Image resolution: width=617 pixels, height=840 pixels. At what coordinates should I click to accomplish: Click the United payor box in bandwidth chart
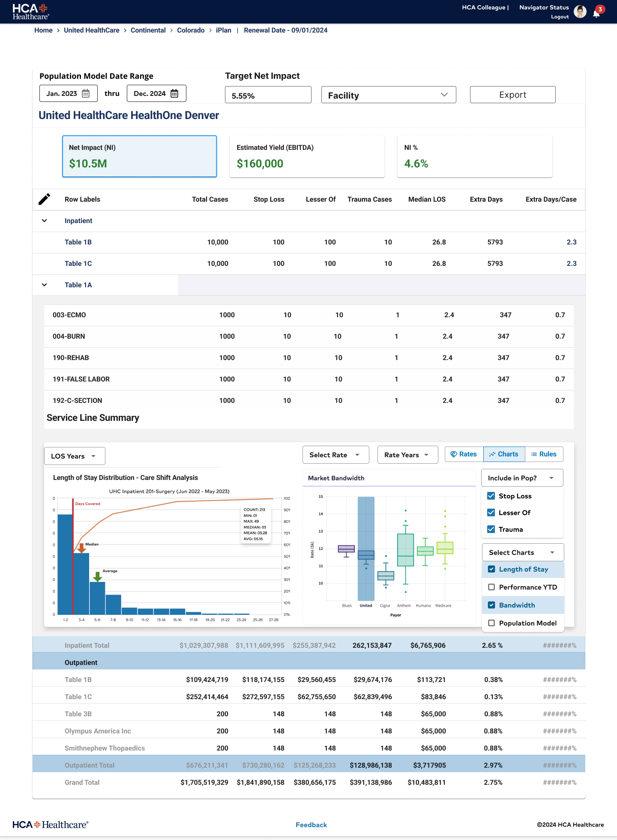click(x=366, y=555)
